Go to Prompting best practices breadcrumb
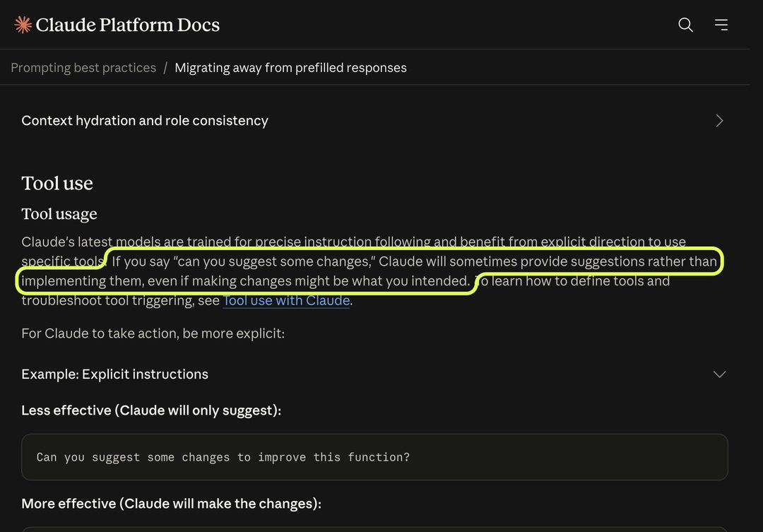The width and height of the screenshot is (763, 532). [83, 67]
